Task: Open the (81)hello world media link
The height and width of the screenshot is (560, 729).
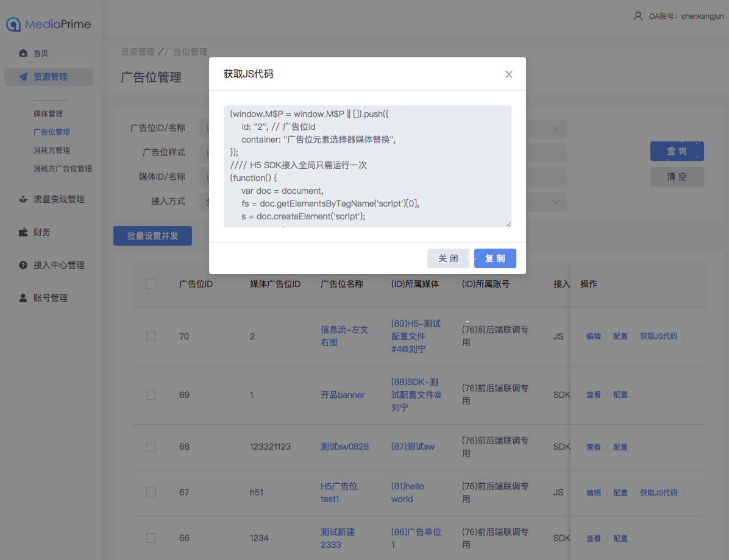Action: pos(408,492)
